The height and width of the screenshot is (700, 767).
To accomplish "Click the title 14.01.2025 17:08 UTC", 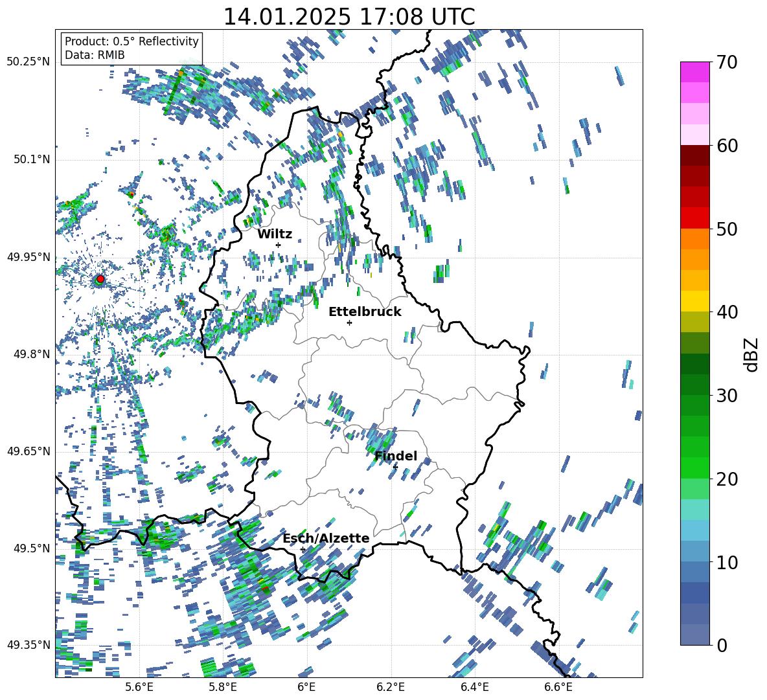I will [349, 17].
